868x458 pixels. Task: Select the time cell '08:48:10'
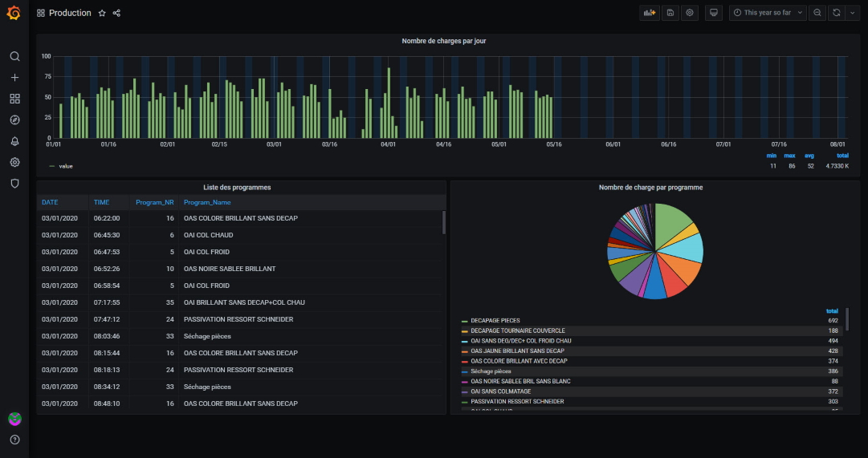(107, 403)
